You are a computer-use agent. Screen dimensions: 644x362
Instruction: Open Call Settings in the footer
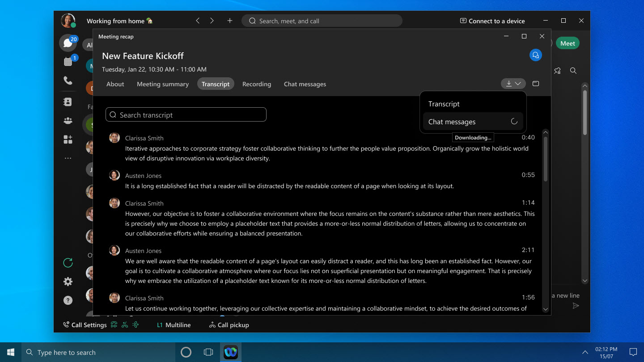click(85, 325)
